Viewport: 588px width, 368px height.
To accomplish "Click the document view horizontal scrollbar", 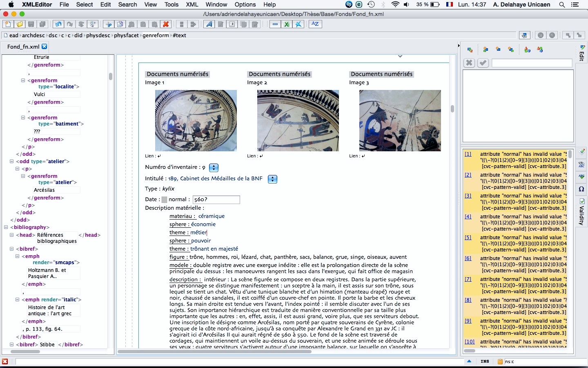I will pos(214,352).
